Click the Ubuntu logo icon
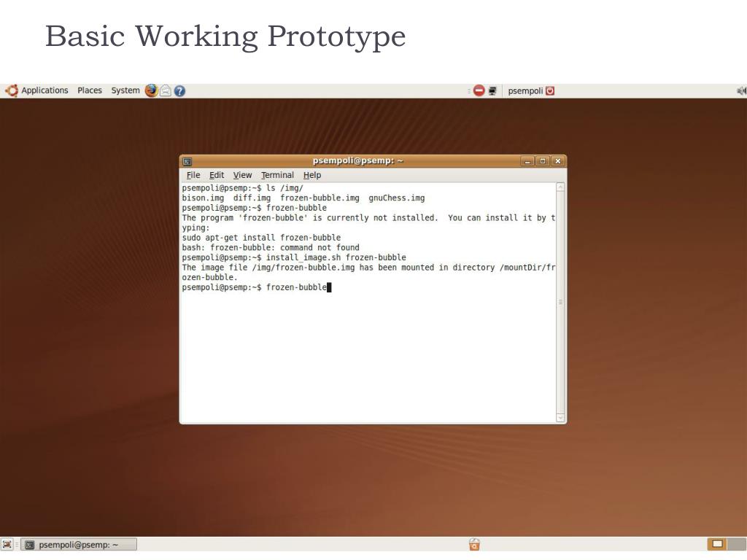Image resolution: width=747 pixels, height=560 pixels. pyautogui.click(x=12, y=90)
